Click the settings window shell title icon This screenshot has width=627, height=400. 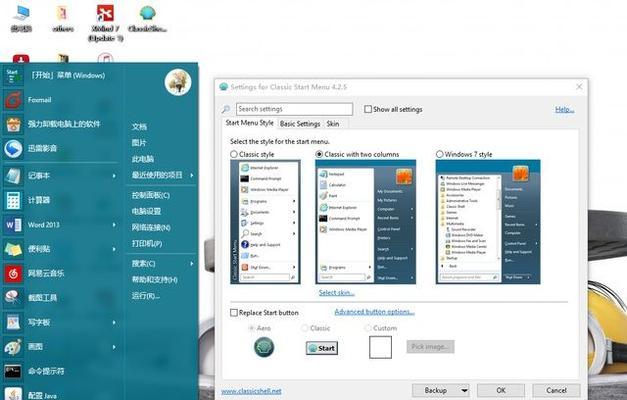click(224, 87)
